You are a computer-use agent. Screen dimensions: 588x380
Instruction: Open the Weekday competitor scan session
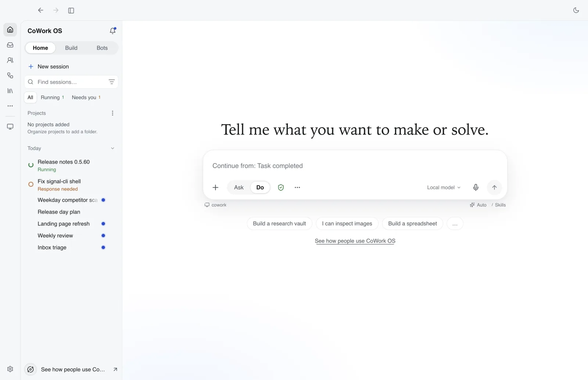[x=71, y=200]
